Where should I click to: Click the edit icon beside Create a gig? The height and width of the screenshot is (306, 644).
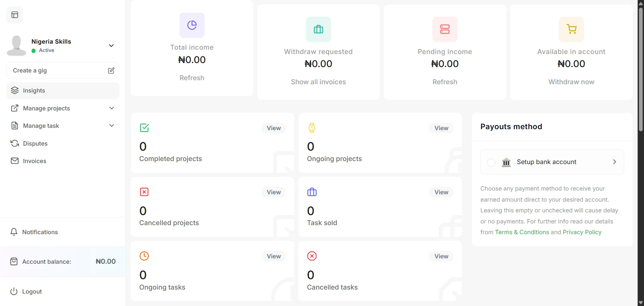click(x=111, y=70)
